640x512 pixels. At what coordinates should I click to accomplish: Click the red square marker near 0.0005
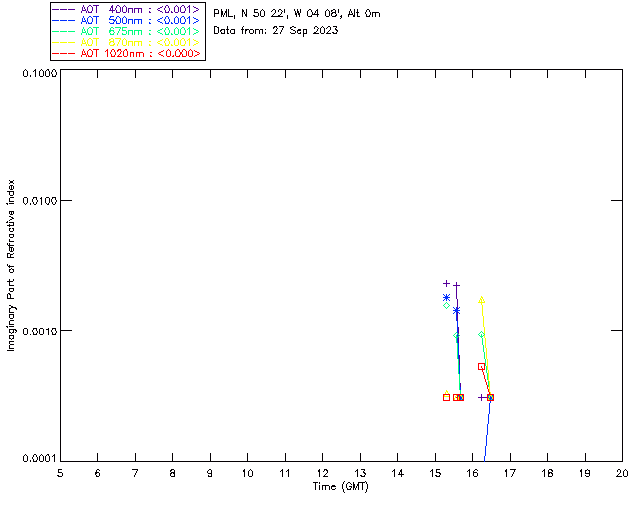(482, 367)
